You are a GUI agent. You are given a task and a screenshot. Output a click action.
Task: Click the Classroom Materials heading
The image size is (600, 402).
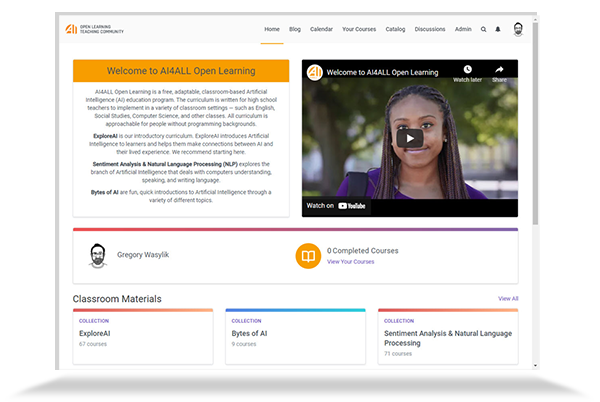tap(117, 299)
